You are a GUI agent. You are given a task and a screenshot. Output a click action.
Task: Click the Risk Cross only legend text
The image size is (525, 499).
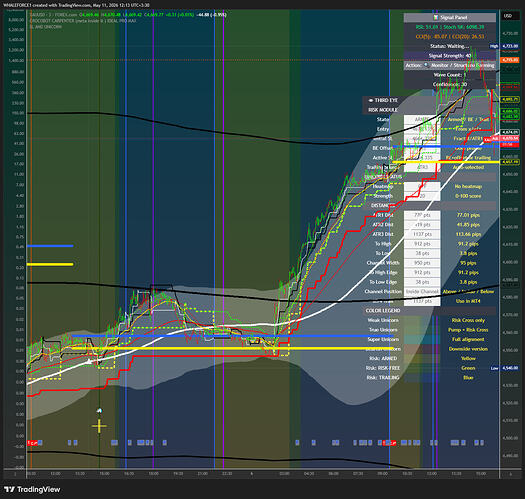(x=468, y=320)
